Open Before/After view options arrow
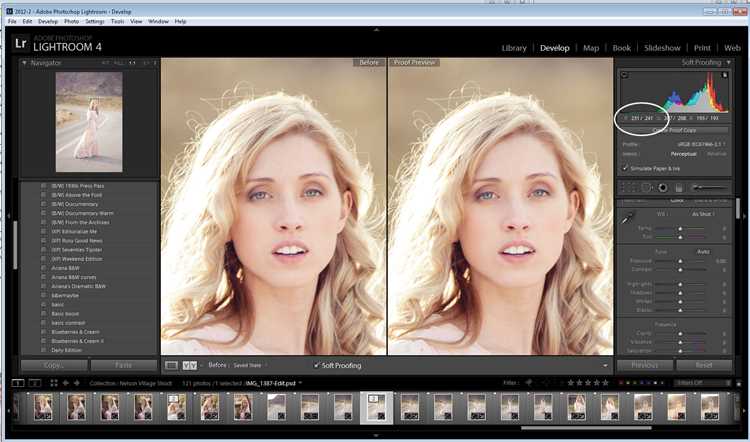 202,365
